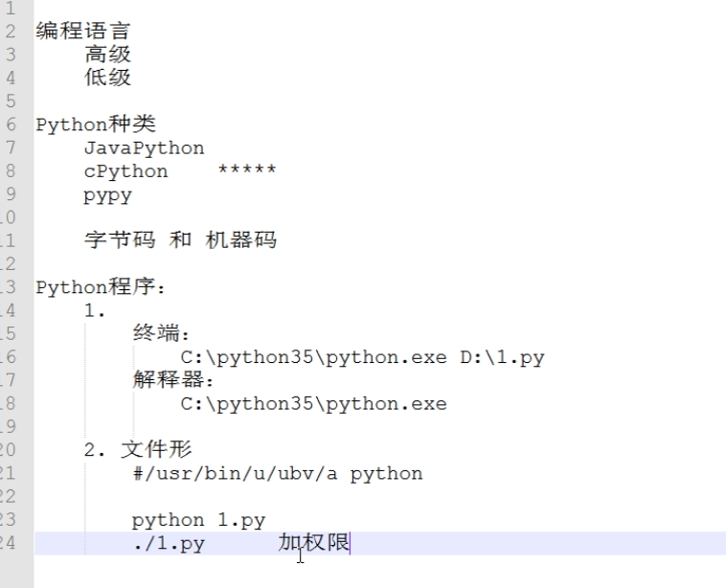Viewport: 726px width, 588px height.
Task: Place cursor on the '编程语言' heading
Action: tap(82, 32)
